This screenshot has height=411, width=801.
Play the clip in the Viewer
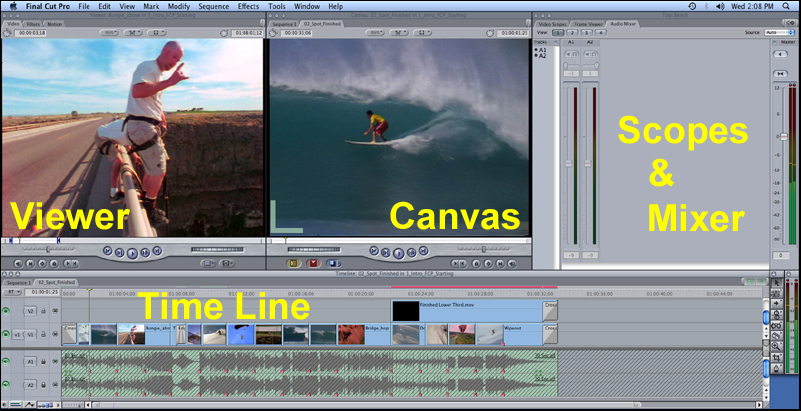(132, 252)
